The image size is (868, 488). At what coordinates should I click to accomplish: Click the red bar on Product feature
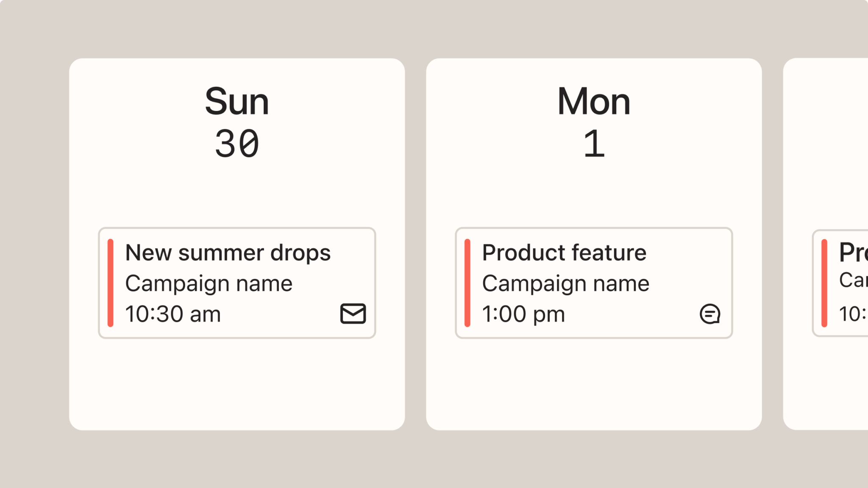(x=467, y=283)
